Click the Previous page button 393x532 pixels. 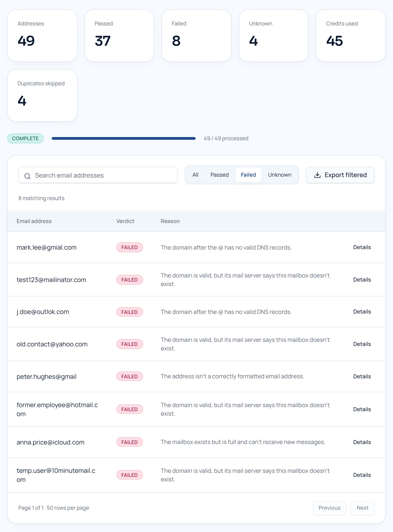click(329, 508)
